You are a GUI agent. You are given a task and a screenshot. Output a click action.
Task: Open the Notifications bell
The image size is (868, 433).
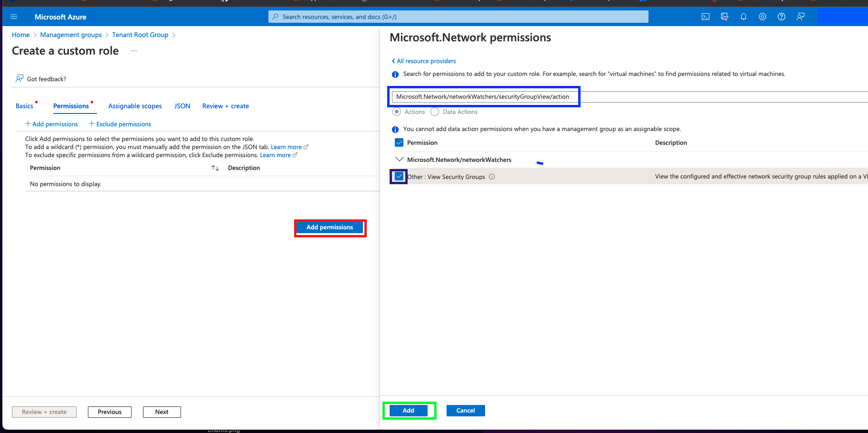point(744,17)
